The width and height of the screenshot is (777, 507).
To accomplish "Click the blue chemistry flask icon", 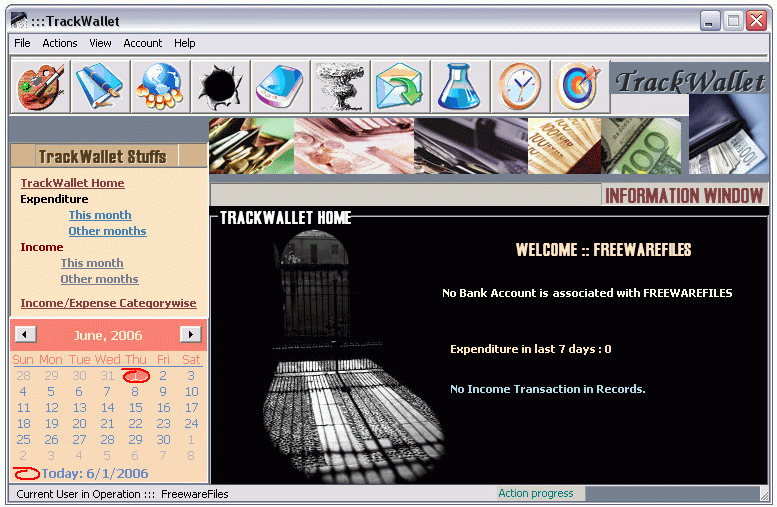I will tap(460, 87).
